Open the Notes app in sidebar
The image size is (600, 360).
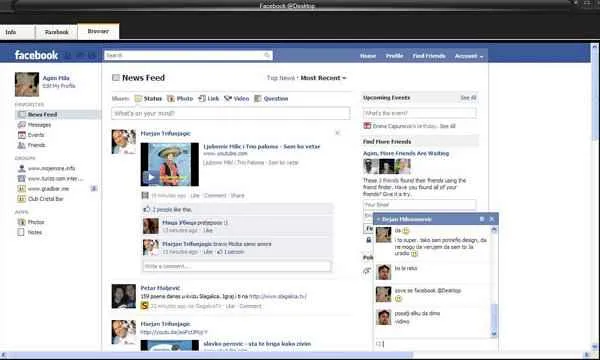pyautogui.click(x=34, y=232)
